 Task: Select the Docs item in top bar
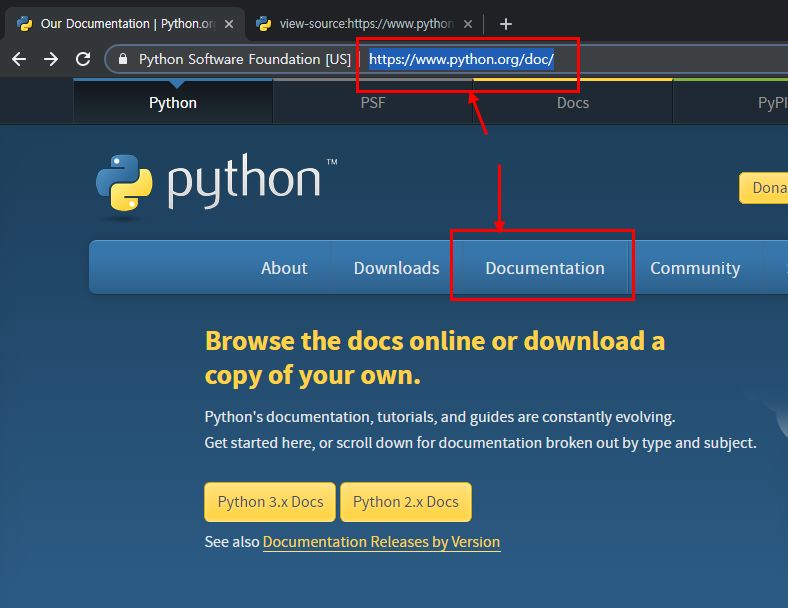573,103
